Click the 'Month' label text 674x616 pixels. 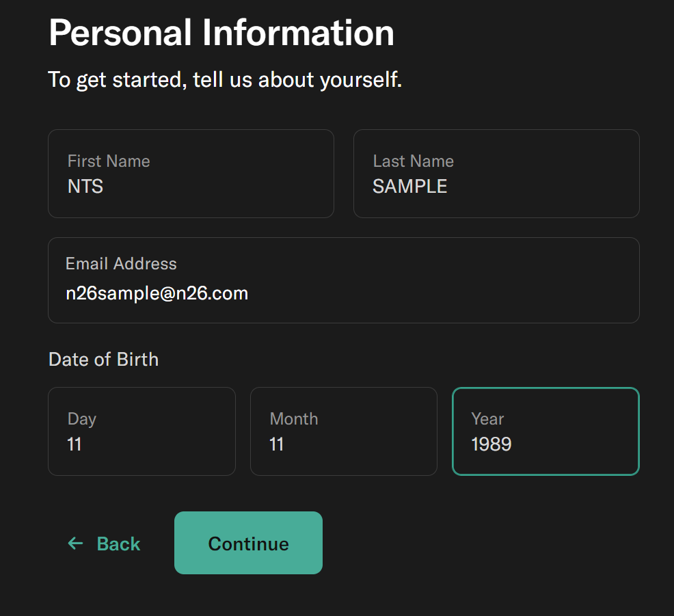(294, 419)
